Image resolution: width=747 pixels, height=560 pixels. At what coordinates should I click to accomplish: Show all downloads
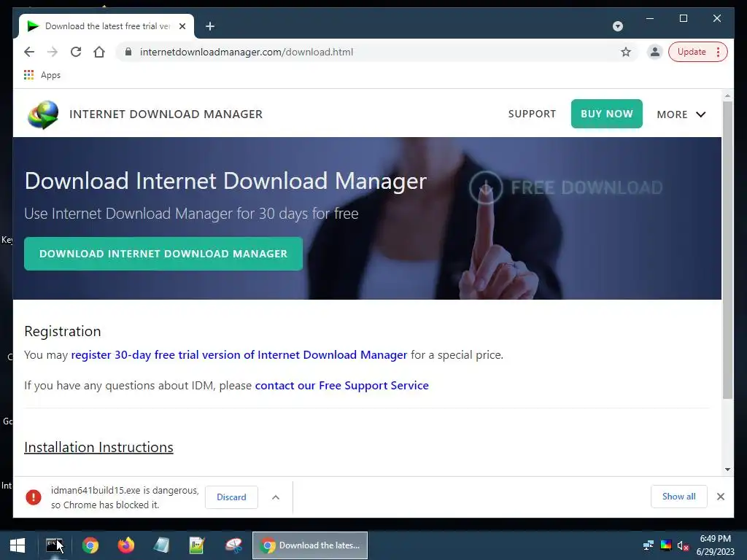click(679, 497)
